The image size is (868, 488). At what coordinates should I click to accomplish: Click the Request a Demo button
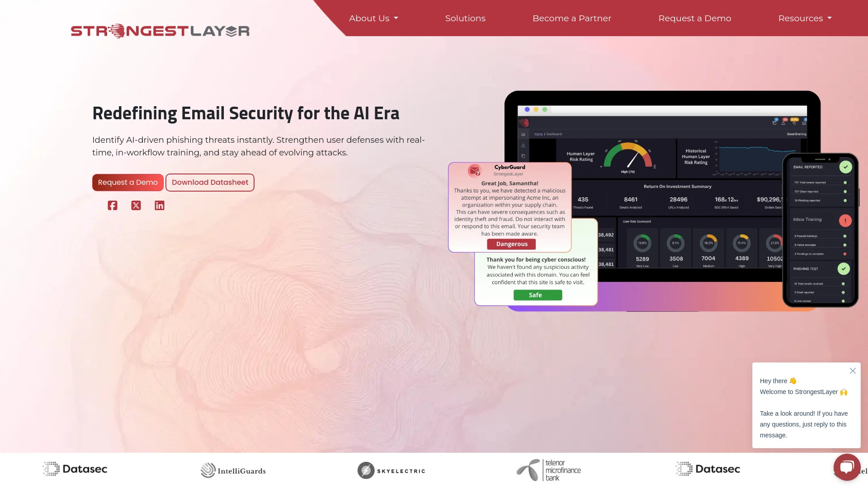(x=127, y=183)
